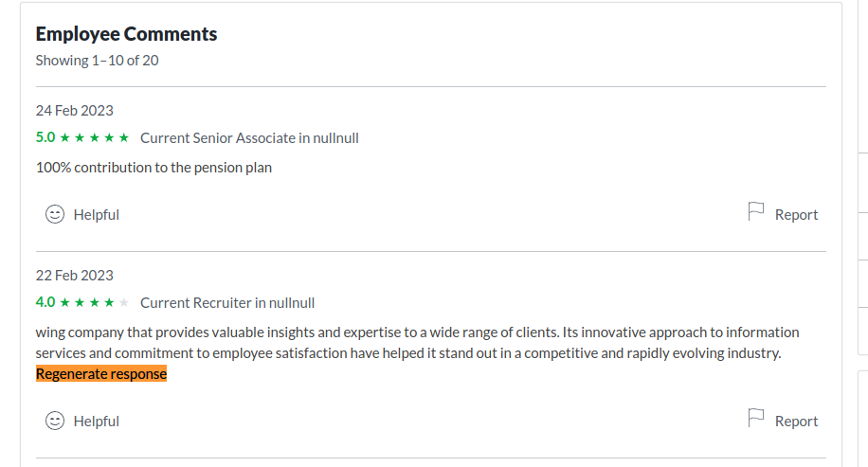The image size is (868, 467).
Task: Click the first green star of the 4.0 rating
Action: (64, 303)
